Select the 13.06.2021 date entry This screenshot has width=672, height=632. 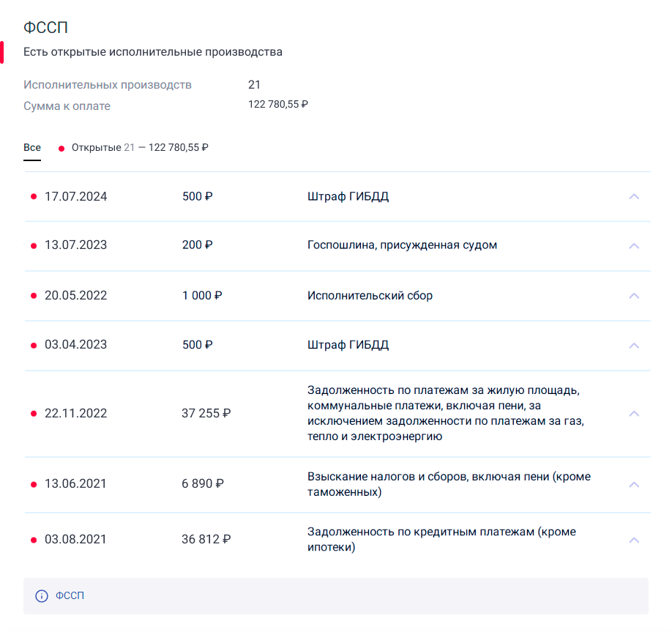[x=75, y=484]
